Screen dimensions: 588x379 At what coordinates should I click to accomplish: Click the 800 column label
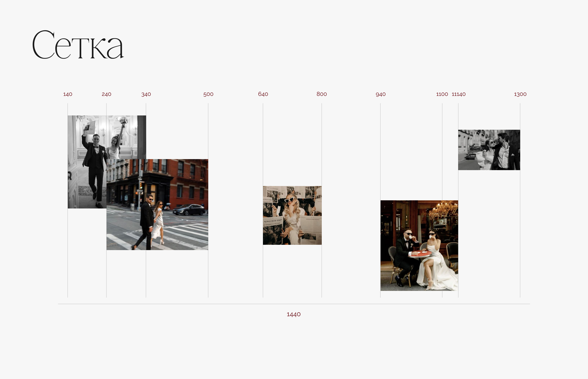tap(322, 94)
